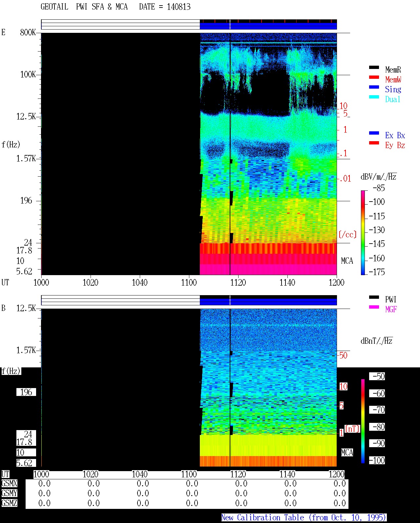Click the red Ey Bz legend swatch
This screenshot has width=420, height=523.
pos(374,143)
